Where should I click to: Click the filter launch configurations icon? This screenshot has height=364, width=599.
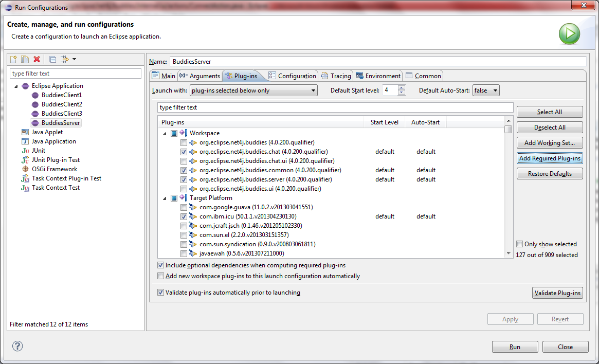(65, 59)
